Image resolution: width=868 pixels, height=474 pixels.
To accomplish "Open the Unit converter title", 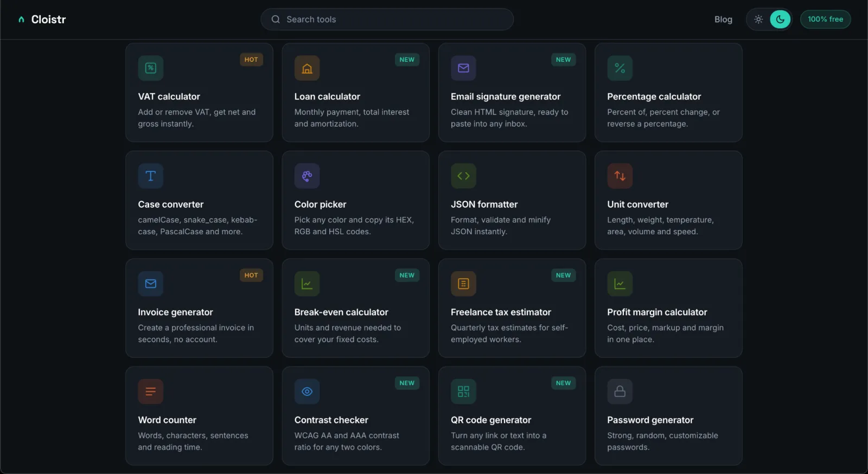I will click(637, 204).
